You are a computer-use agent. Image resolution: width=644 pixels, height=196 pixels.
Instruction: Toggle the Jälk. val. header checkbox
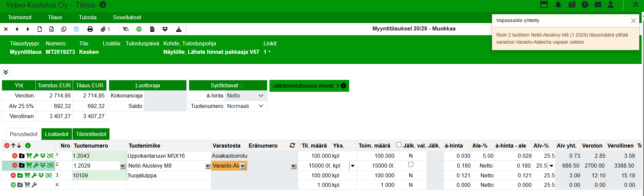pyautogui.click(x=399, y=145)
